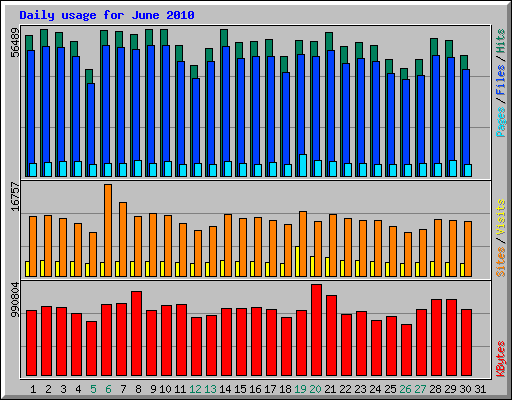Click day 15 on the x-axis
Image resolution: width=512 pixels, height=400 pixels.
click(240, 389)
